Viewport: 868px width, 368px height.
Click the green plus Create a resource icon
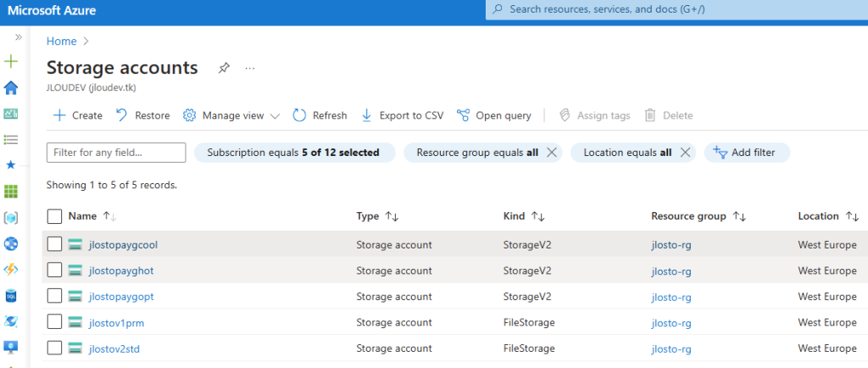coord(11,61)
